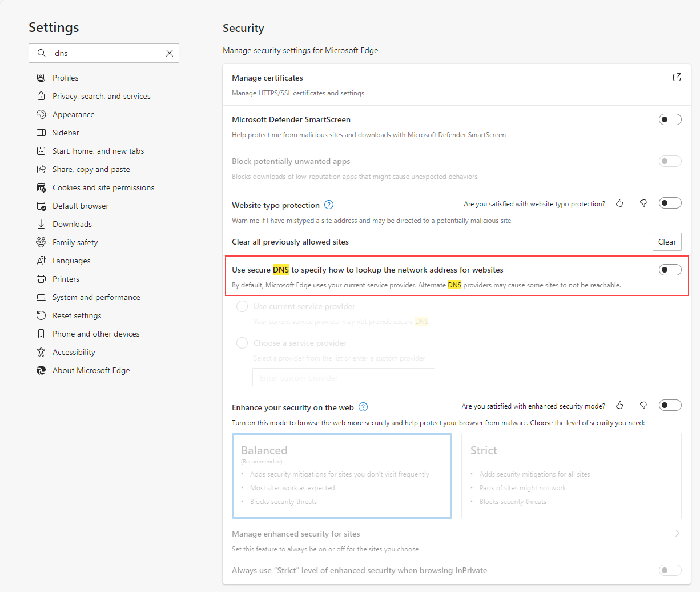Clear the dns search text with the X icon
Screen dimensions: 700x592
pos(170,53)
